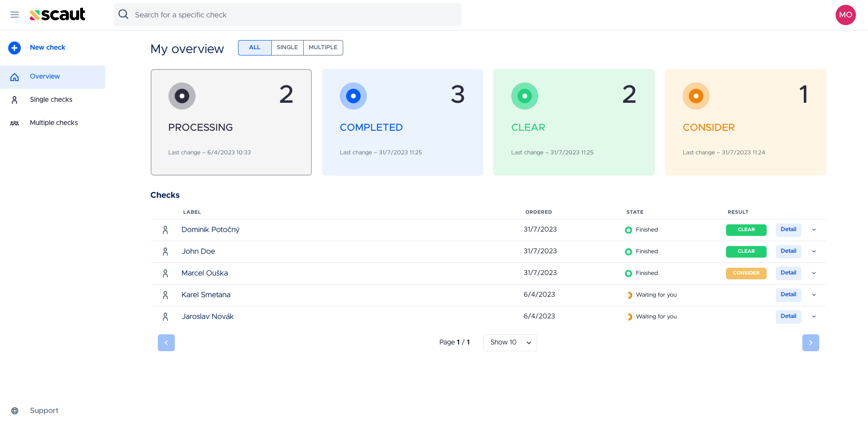Click the ORDERED column header
Screen dimensions: 868x426
click(x=538, y=212)
